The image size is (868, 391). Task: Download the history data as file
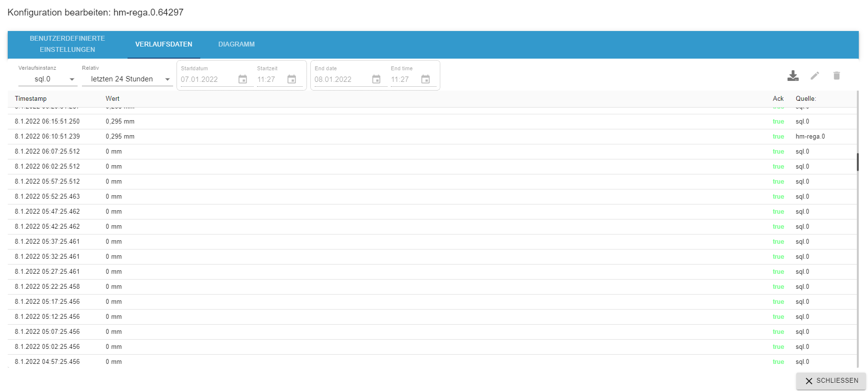[793, 76]
